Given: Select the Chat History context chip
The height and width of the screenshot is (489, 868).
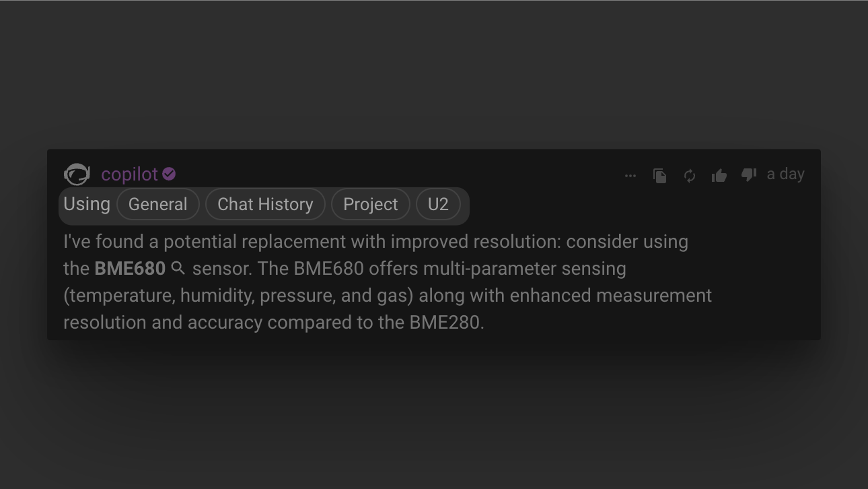Looking at the screenshot, I should (265, 204).
